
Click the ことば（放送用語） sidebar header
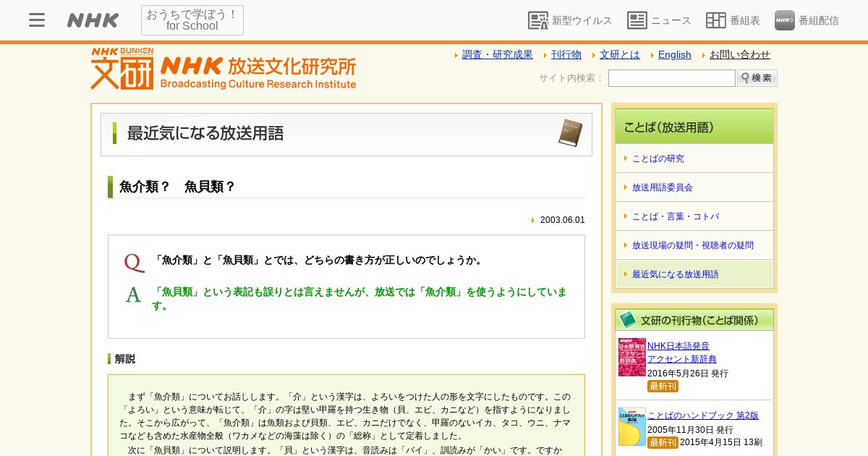pyautogui.click(x=694, y=127)
